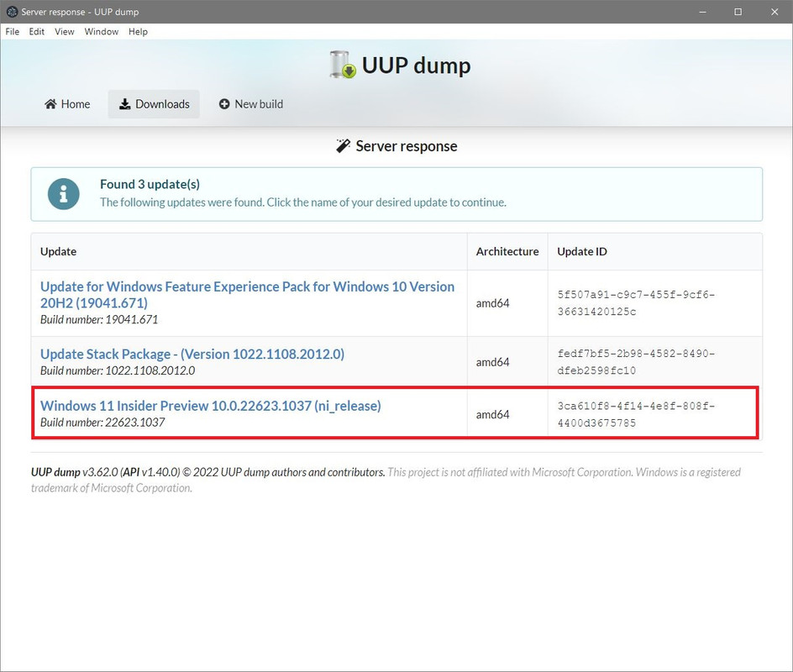Image resolution: width=793 pixels, height=672 pixels.
Task: Open the Help menu
Action: click(x=138, y=31)
